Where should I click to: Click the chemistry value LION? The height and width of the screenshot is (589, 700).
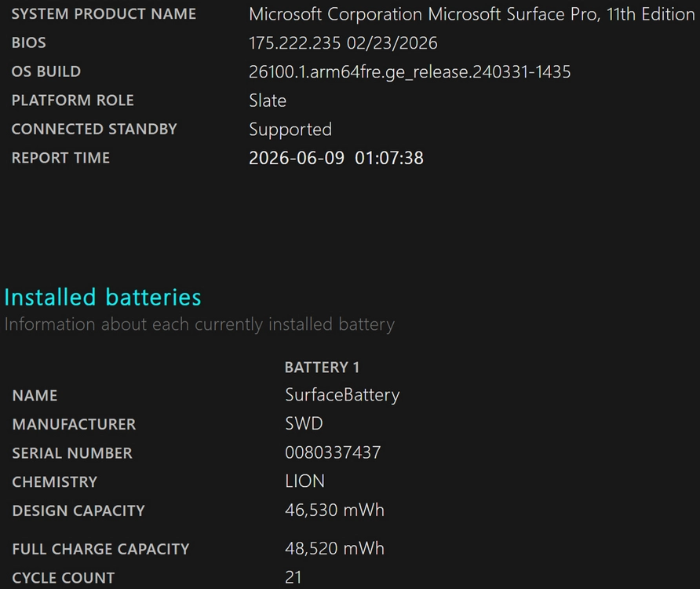click(304, 481)
